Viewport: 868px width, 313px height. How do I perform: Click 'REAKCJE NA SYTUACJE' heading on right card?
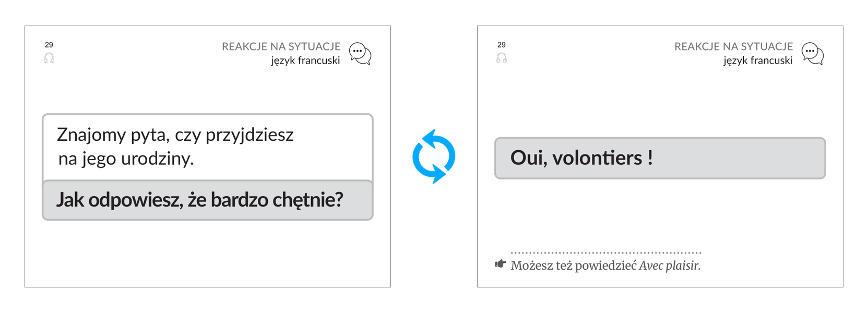(733, 46)
